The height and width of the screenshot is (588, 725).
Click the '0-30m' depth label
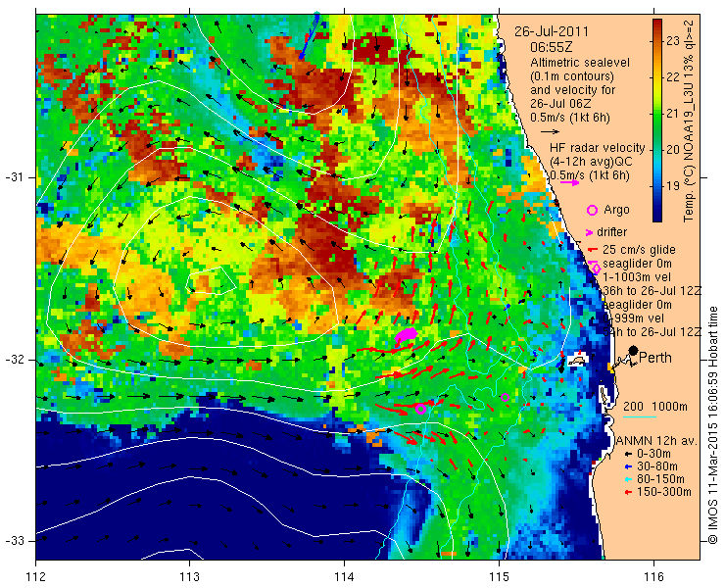[x=653, y=454]
